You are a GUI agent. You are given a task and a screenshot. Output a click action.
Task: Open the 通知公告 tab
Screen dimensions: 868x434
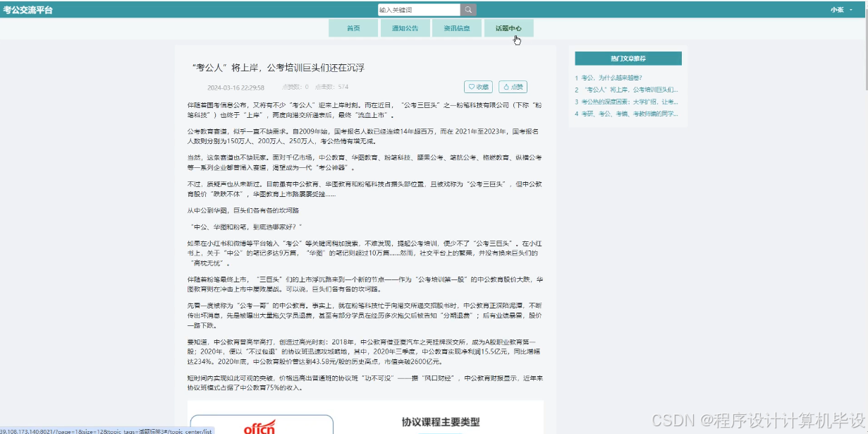(x=405, y=28)
